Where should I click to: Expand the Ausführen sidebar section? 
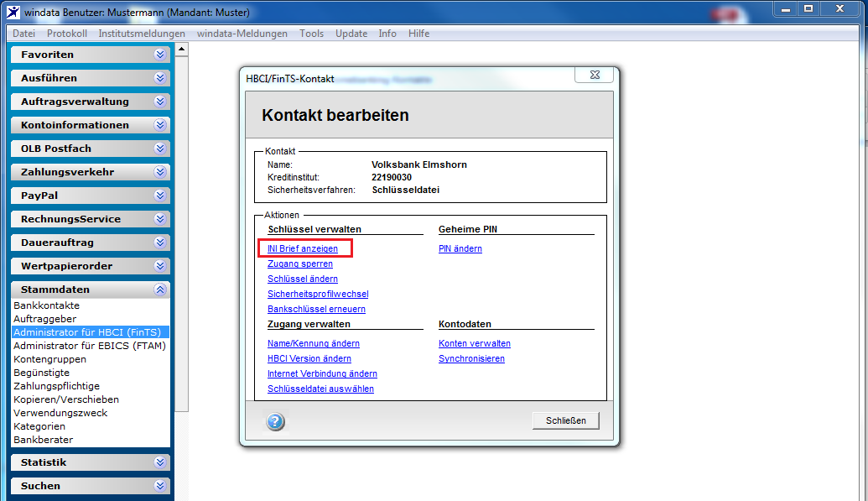pyautogui.click(x=91, y=77)
